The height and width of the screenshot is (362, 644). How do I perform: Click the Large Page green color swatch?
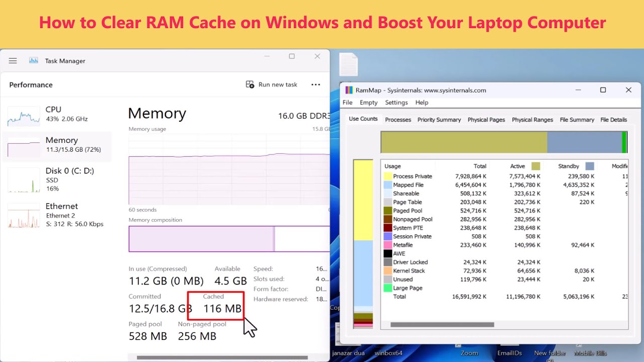point(387,288)
